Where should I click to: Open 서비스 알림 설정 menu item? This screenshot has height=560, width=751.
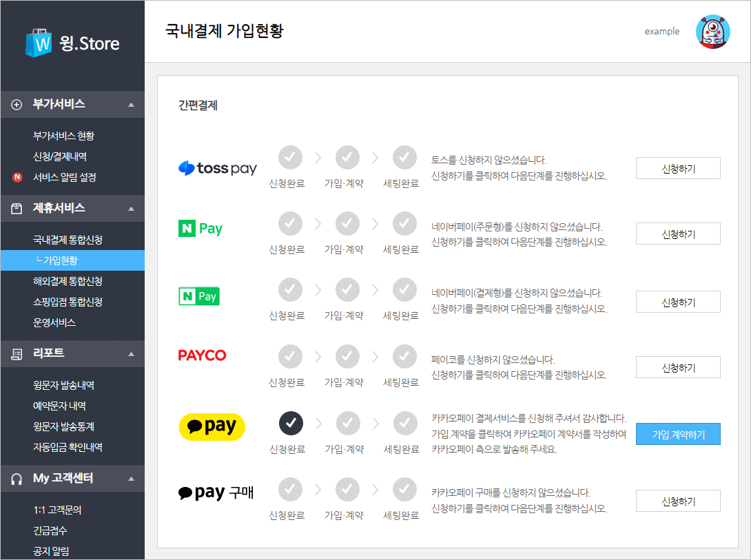click(x=65, y=177)
